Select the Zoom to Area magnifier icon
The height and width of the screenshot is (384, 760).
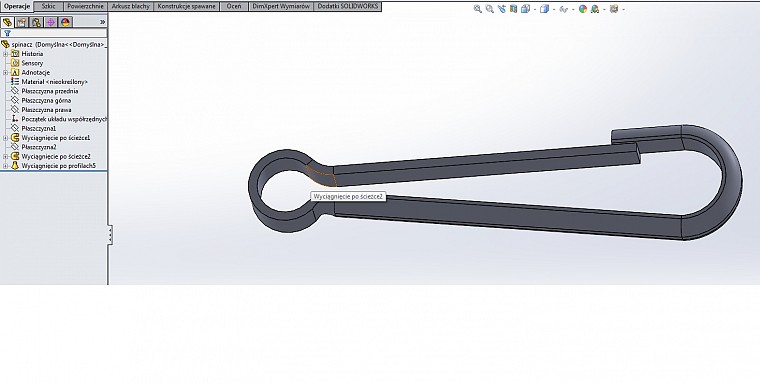pyautogui.click(x=490, y=9)
